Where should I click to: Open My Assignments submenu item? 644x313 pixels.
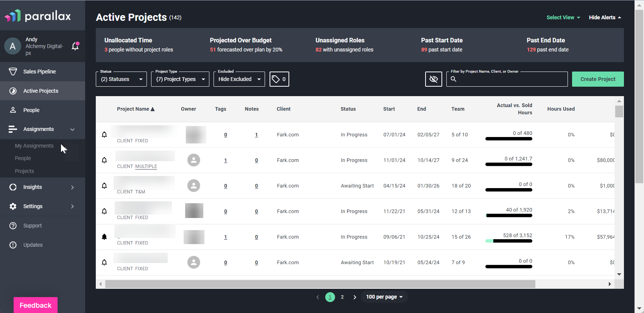click(x=34, y=146)
